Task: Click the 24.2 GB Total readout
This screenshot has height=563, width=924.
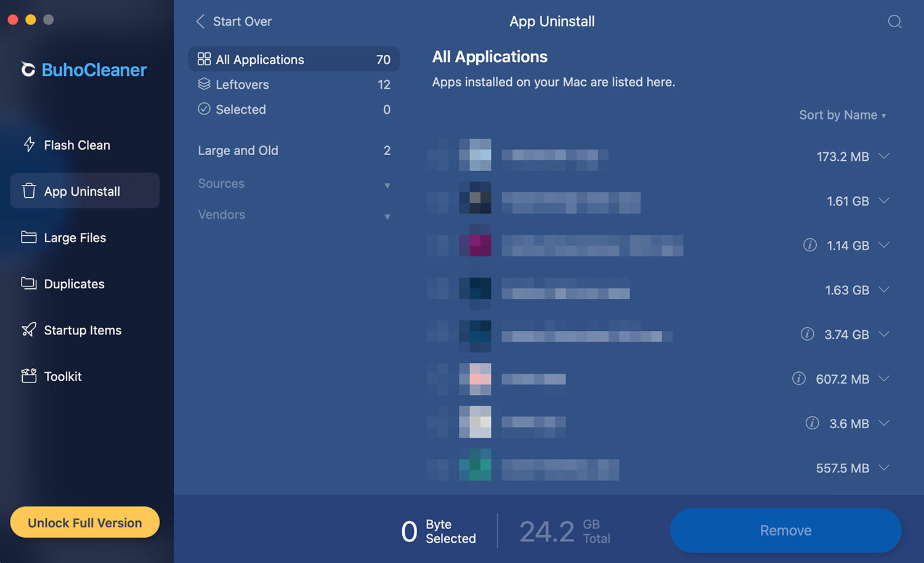Action: pyautogui.click(x=565, y=532)
